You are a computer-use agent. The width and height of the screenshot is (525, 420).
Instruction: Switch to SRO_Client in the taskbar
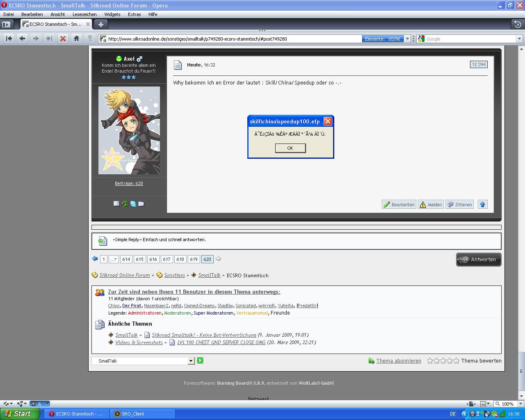tap(142, 414)
